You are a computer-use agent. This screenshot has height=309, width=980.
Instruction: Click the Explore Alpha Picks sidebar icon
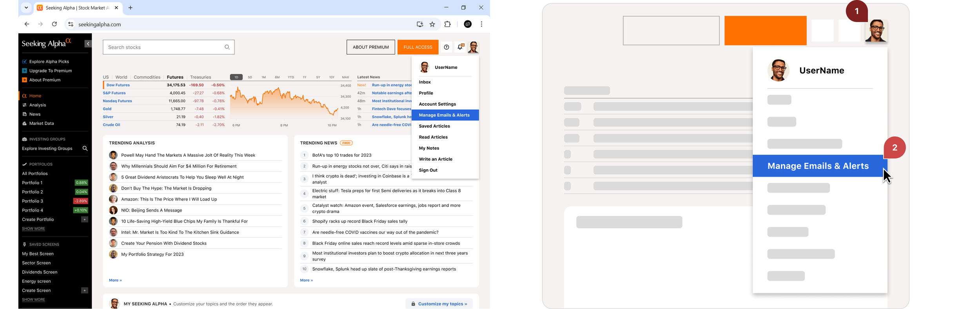point(24,61)
